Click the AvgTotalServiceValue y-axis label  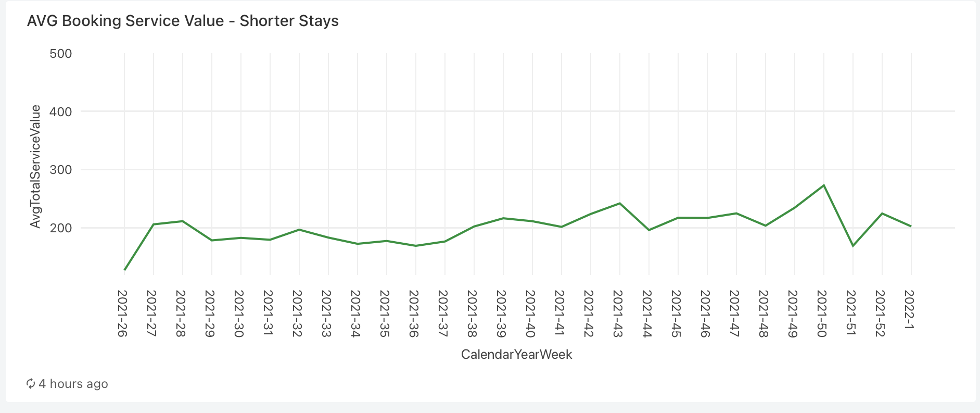[x=35, y=167]
